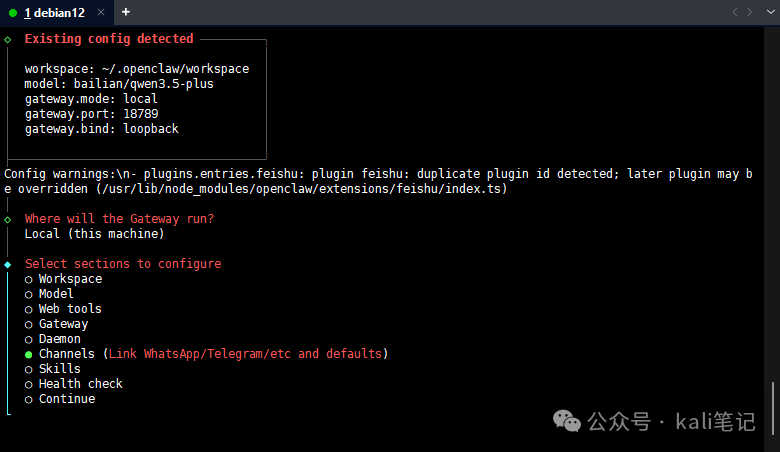Select the Health check option
The image size is (780, 452).
click(29, 384)
